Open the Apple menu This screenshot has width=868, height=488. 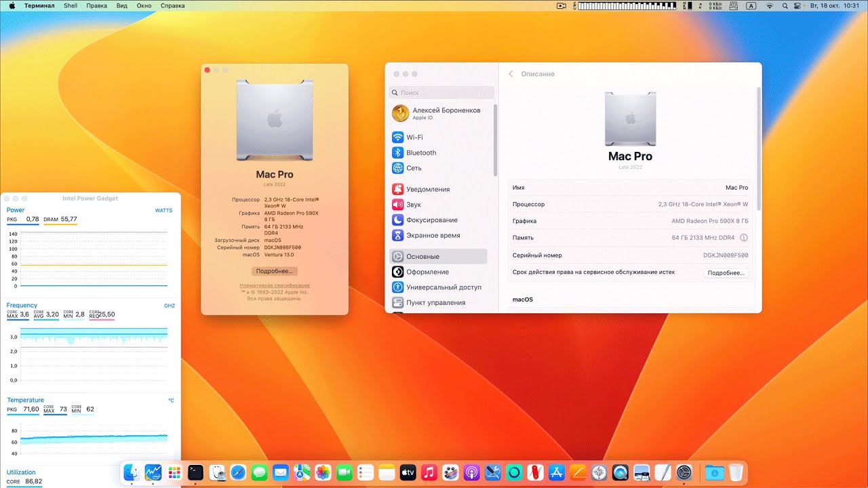click(11, 5)
